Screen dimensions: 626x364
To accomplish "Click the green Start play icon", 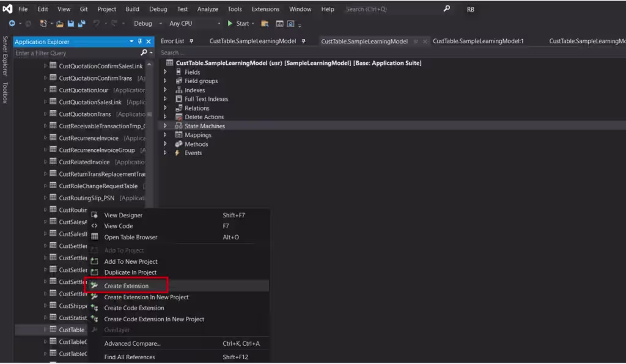I will [x=230, y=24].
